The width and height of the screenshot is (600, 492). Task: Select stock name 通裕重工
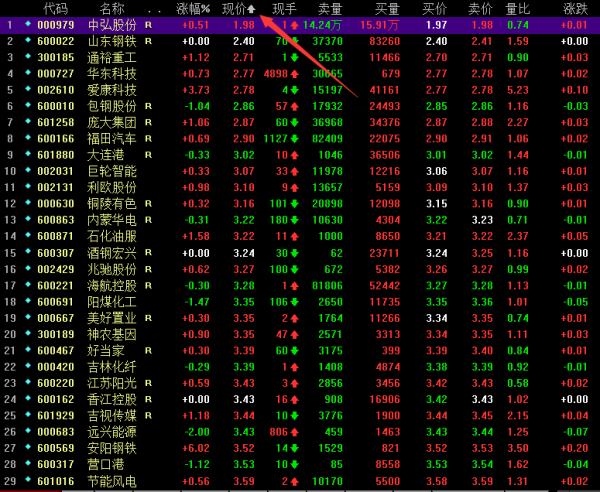tap(112, 58)
